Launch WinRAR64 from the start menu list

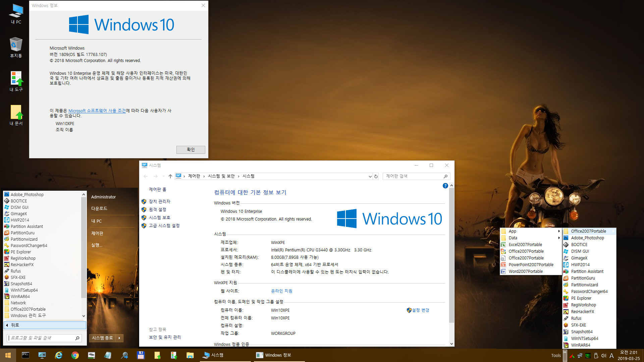point(20,296)
